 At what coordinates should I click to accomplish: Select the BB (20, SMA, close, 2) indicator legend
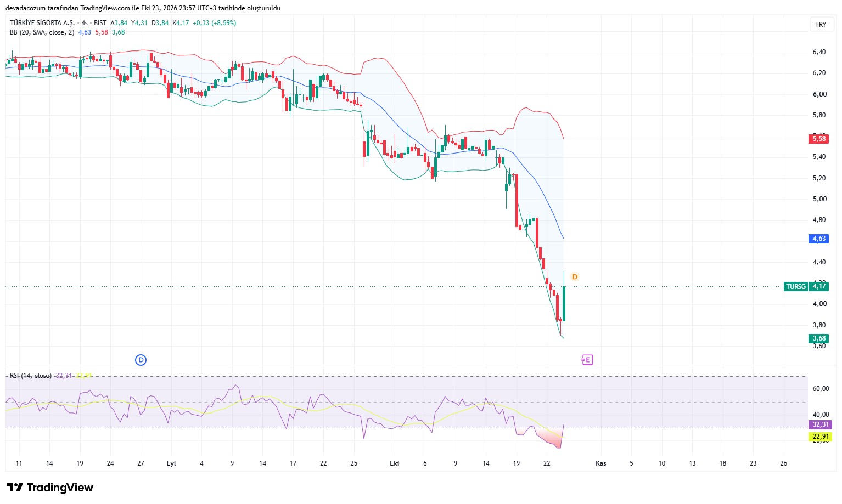[x=42, y=32]
